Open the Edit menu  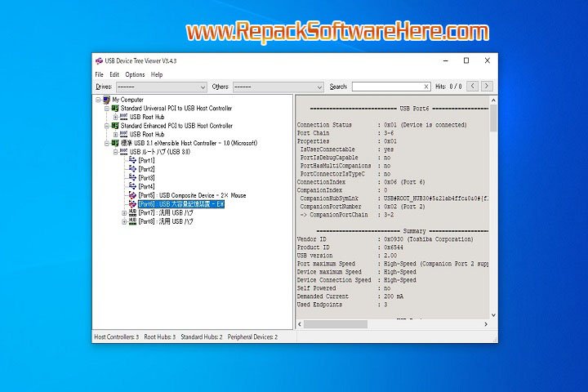(114, 74)
